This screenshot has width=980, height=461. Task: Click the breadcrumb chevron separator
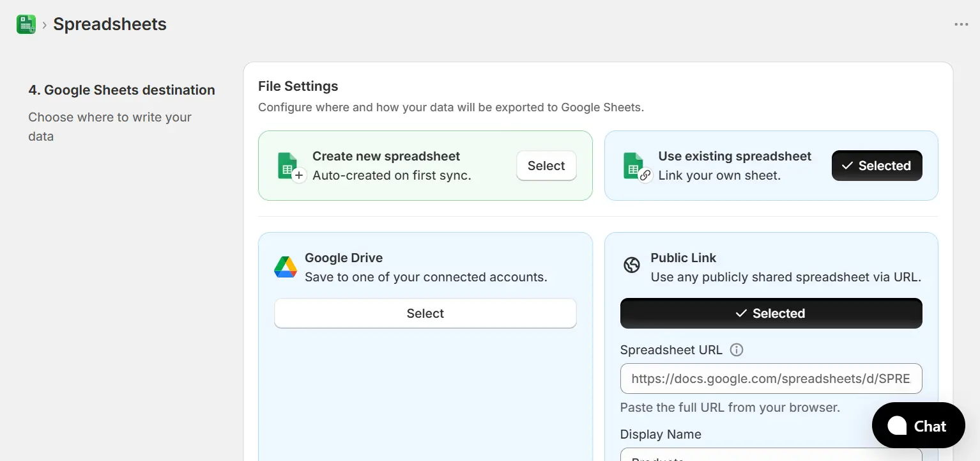(x=45, y=25)
